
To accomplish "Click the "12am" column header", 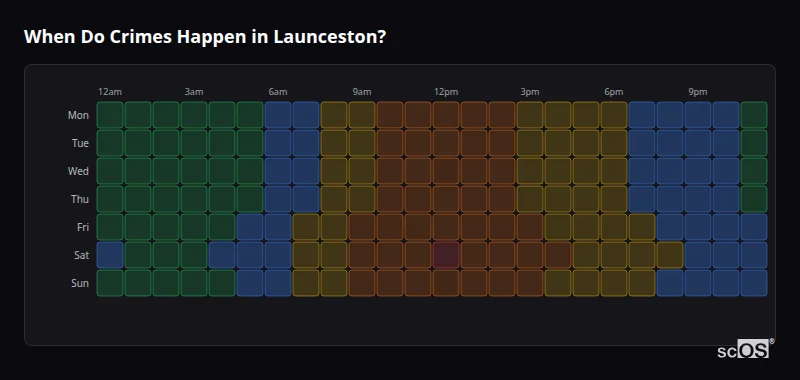I will (110, 92).
